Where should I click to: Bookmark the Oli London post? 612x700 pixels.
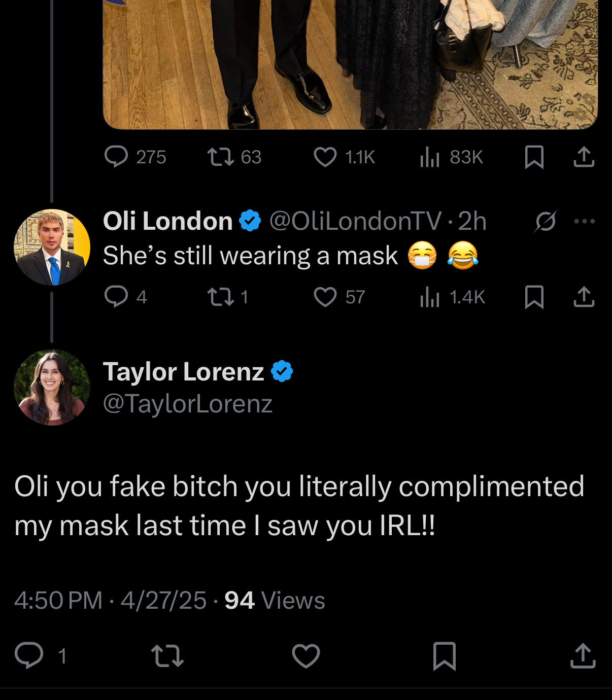point(534,297)
